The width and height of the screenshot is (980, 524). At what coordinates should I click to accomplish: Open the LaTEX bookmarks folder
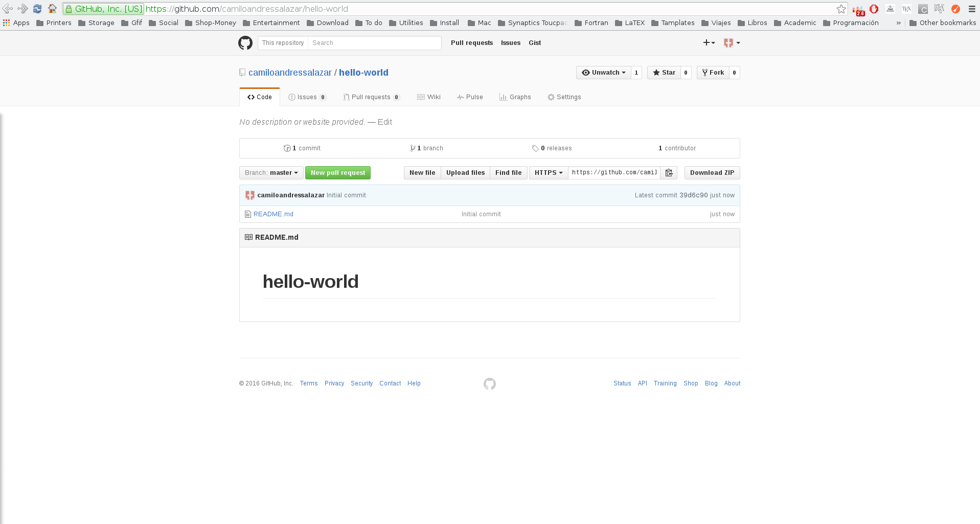tap(630, 23)
